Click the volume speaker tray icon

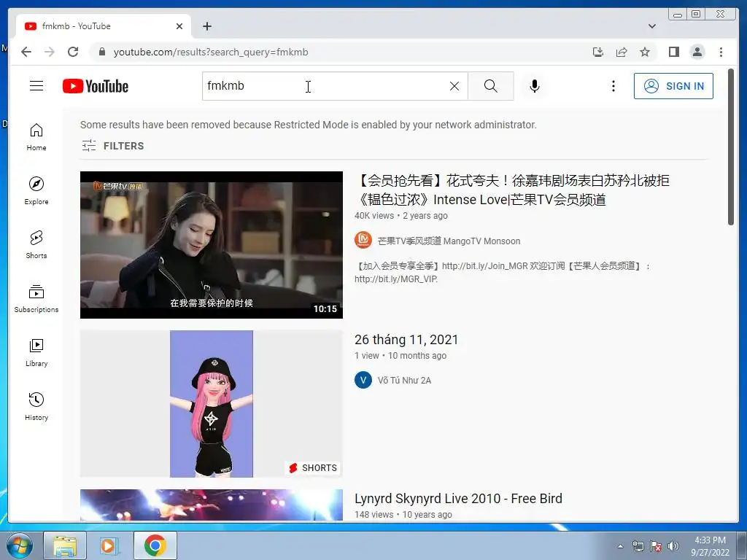(x=673, y=546)
